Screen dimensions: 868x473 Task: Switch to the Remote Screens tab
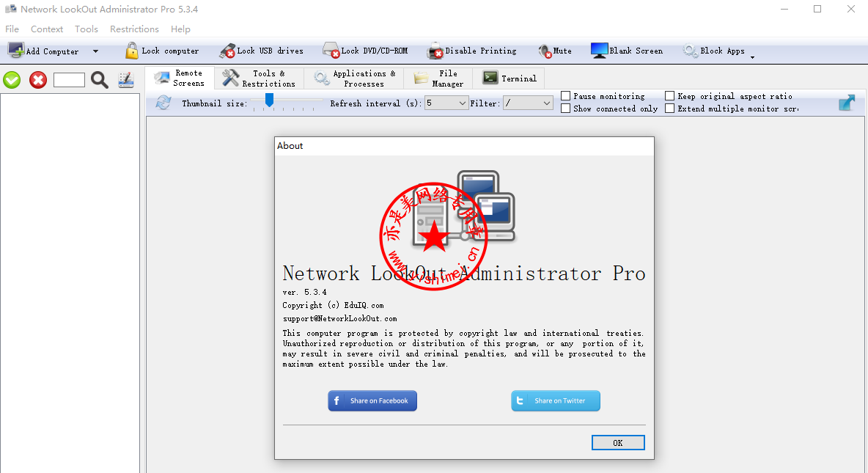coord(180,78)
